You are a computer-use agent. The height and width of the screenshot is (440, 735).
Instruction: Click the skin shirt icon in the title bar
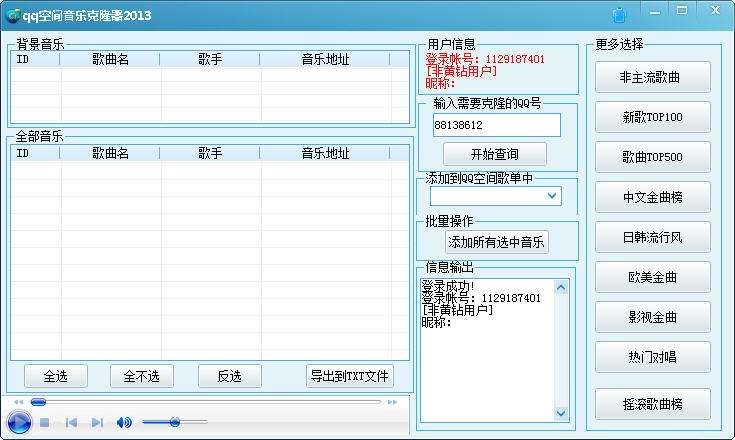619,15
